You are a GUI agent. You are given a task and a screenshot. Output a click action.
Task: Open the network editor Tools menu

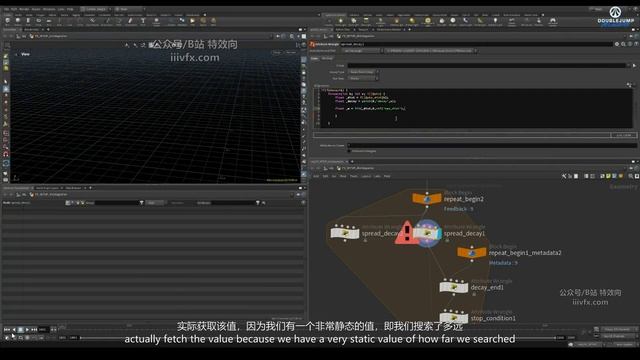coord(354,176)
